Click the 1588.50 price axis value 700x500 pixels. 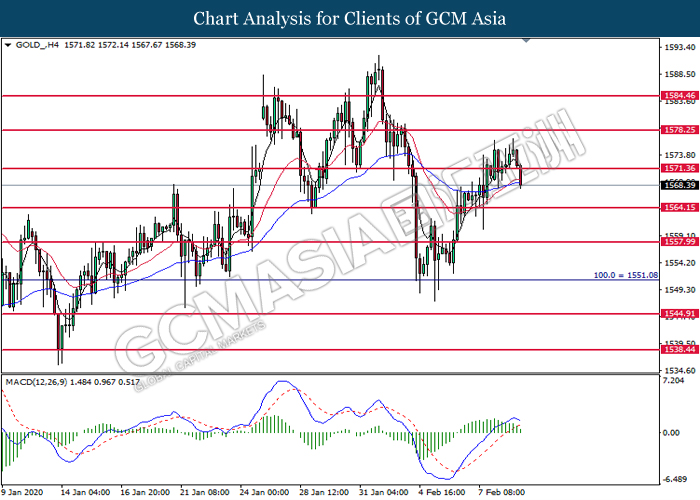pyautogui.click(x=679, y=75)
